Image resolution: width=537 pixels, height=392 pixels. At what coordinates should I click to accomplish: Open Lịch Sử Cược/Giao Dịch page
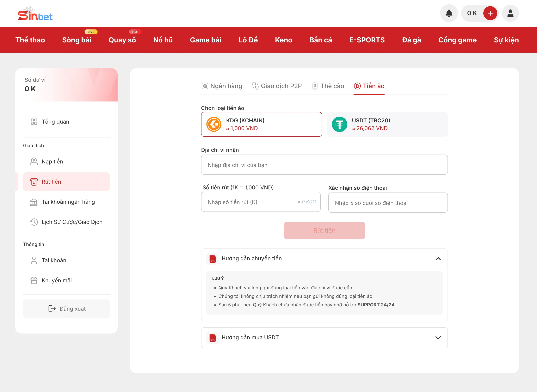66,222
